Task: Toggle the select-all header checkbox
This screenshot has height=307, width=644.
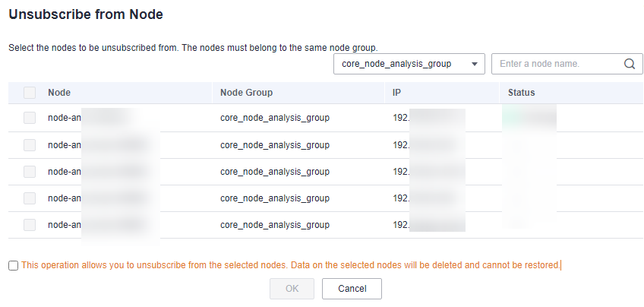Action: tap(30, 93)
